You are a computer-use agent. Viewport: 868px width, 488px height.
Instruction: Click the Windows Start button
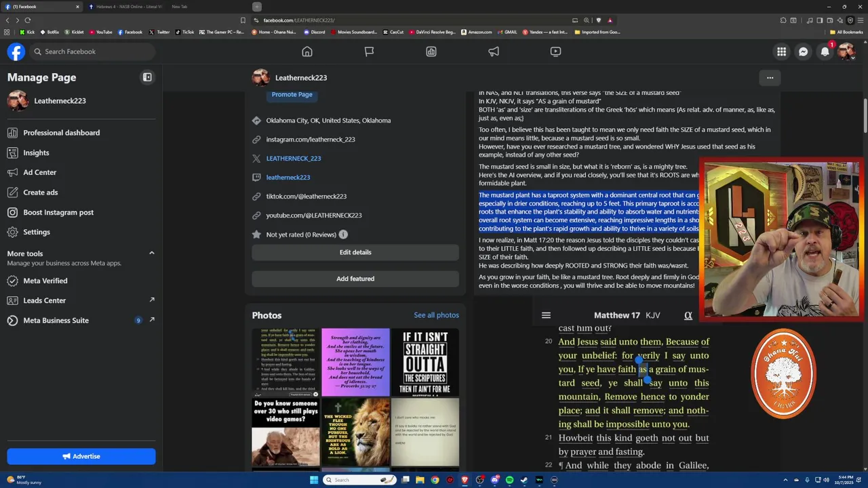click(313, 480)
